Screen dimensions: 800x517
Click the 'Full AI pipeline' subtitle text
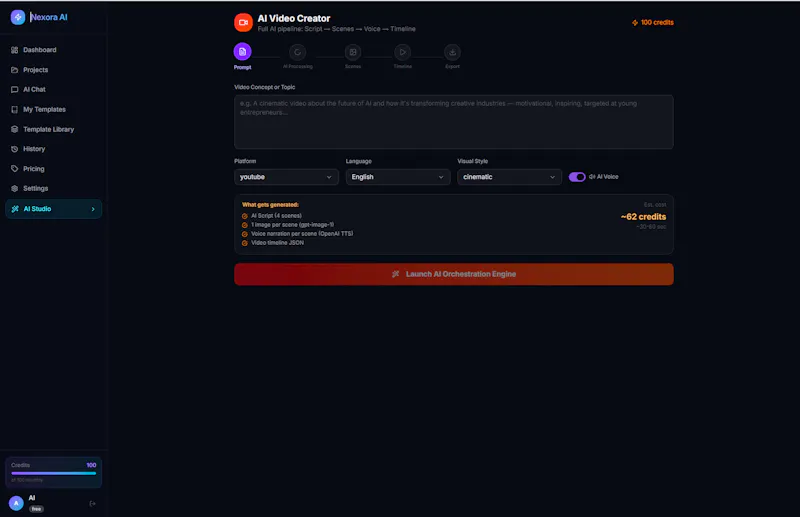coord(336,29)
